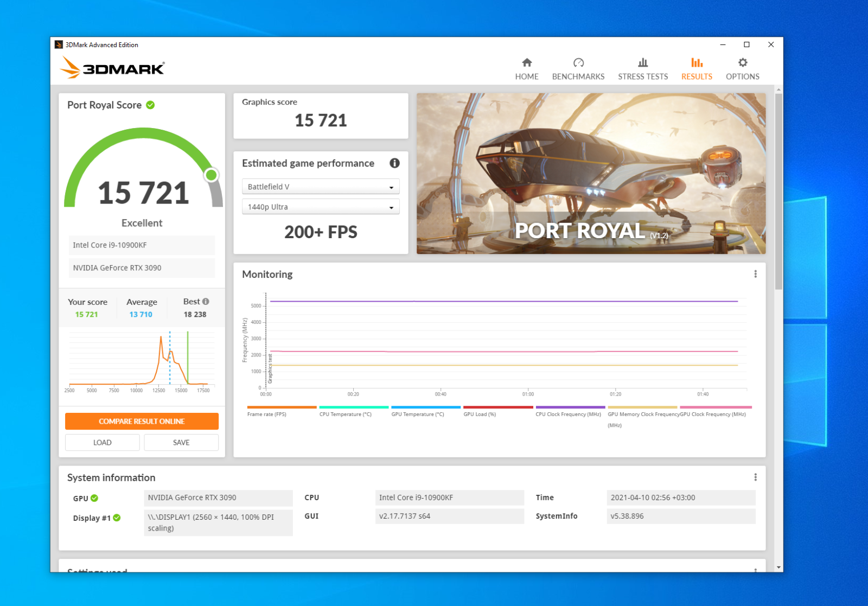Minimize the 3DMark window
The height and width of the screenshot is (606, 868).
[x=723, y=44]
